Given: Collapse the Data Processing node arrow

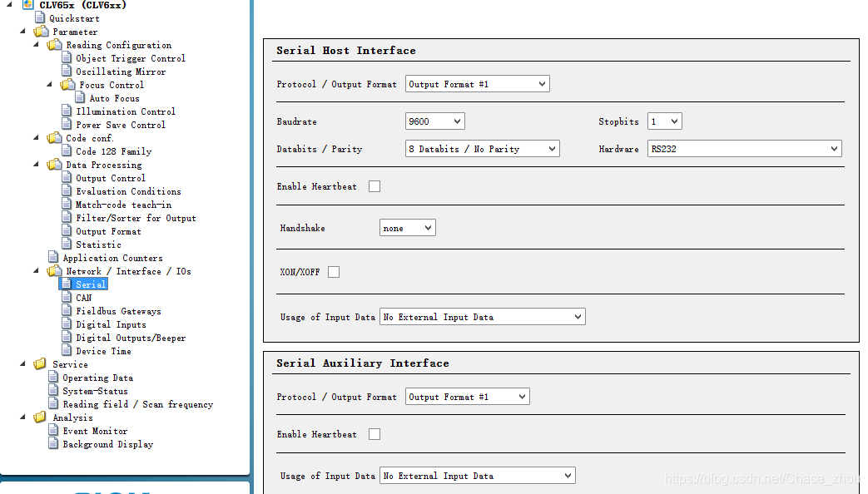Looking at the screenshot, I should [x=36, y=164].
